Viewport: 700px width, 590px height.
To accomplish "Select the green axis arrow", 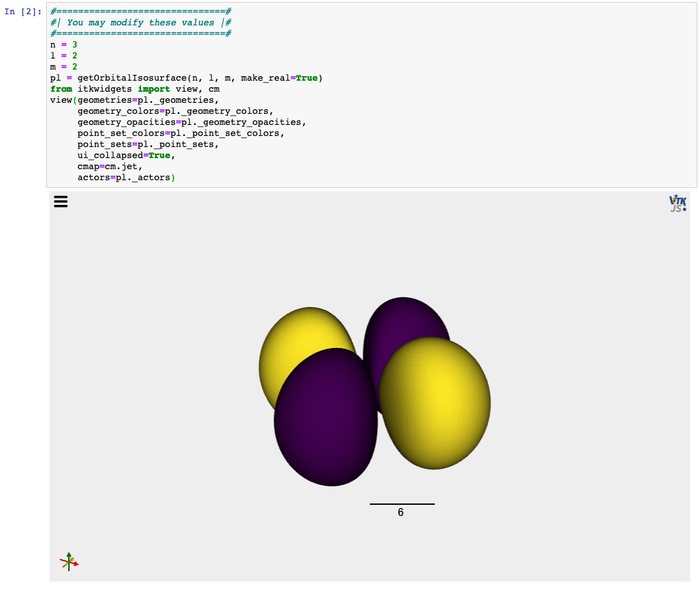I will (69, 554).
